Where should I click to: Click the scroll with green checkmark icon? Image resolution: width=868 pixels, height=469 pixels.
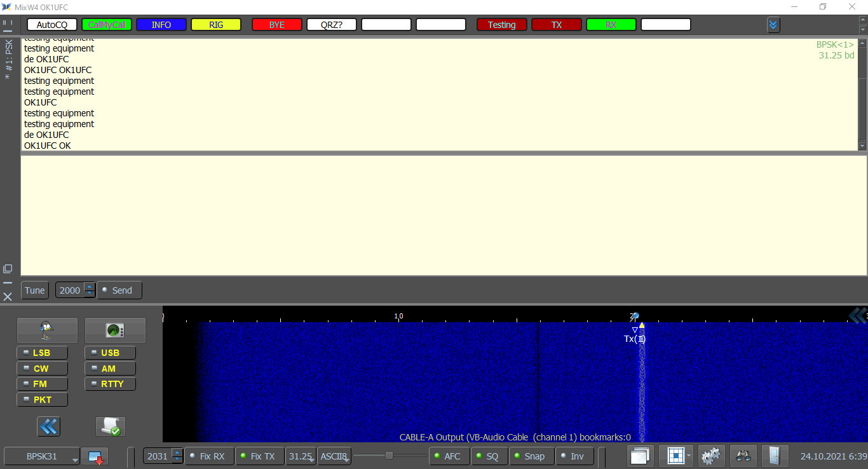(x=111, y=426)
